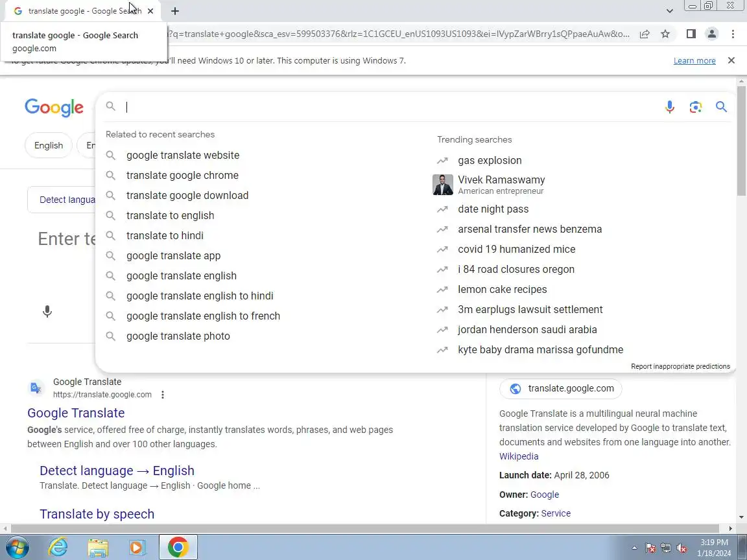
Task: Click the browser address bar URL
Action: [398, 34]
